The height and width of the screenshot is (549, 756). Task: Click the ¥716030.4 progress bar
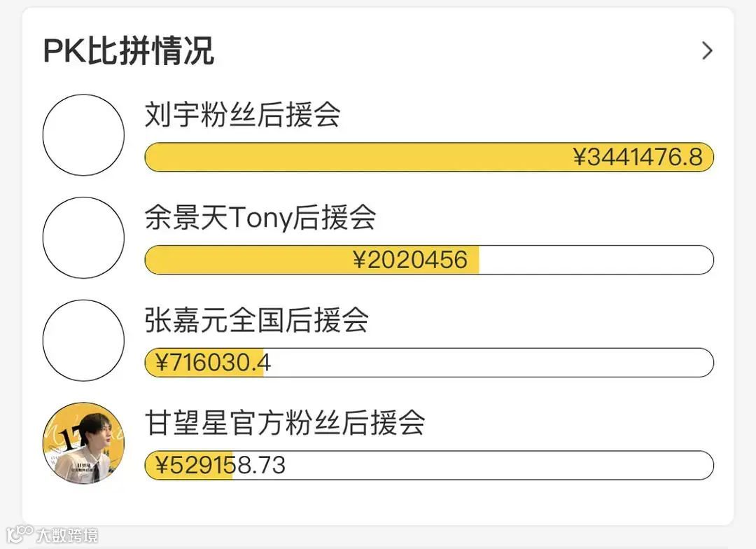pos(429,363)
